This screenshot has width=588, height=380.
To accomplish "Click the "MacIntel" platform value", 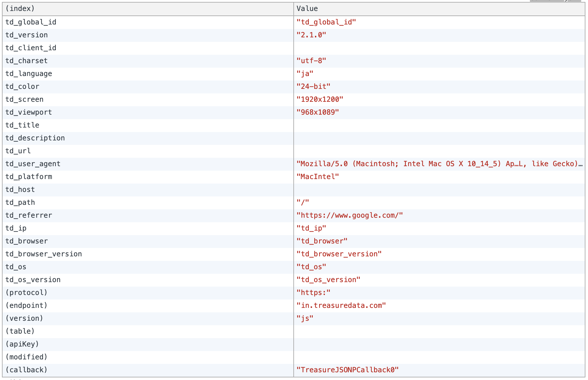I will (x=318, y=177).
